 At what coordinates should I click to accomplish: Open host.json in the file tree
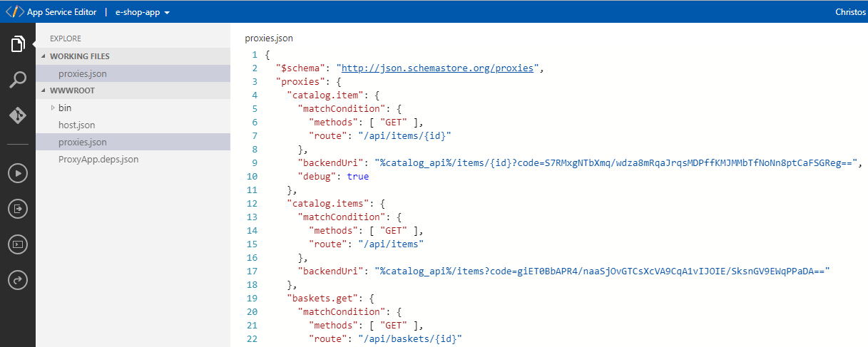(76, 125)
